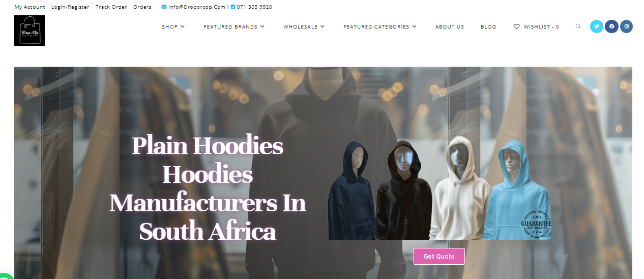Click the email envelope icon
This screenshot has height=279, width=644.
pos(164,7)
